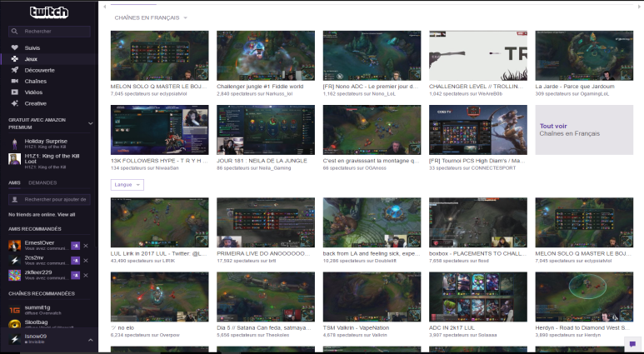Open boxbox PLACEMENTS thumbnail
The height and width of the screenshot is (354, 644).
point(478,222)
